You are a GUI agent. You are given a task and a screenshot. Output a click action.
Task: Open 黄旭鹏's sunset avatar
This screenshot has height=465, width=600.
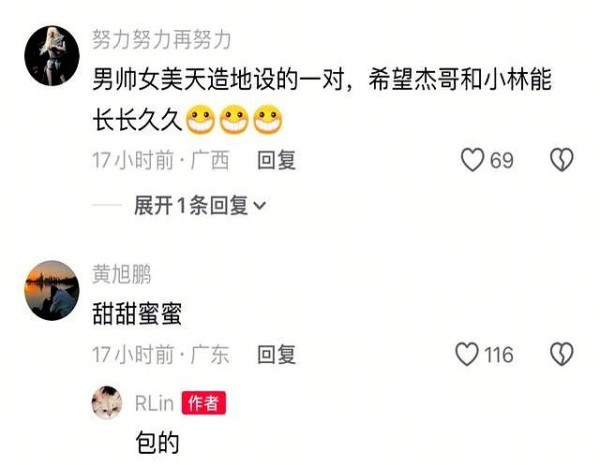click(52, 290)
